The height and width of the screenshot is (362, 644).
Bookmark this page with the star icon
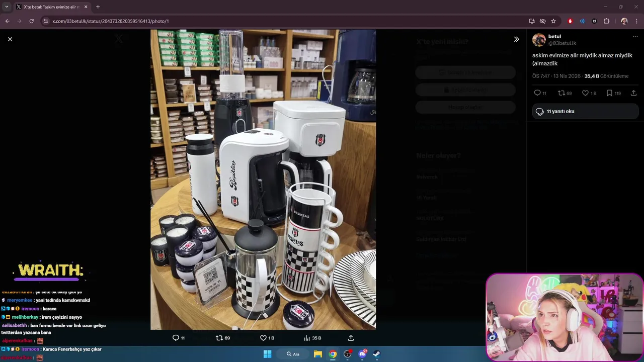pyautogui.click(x=553, y=21)
